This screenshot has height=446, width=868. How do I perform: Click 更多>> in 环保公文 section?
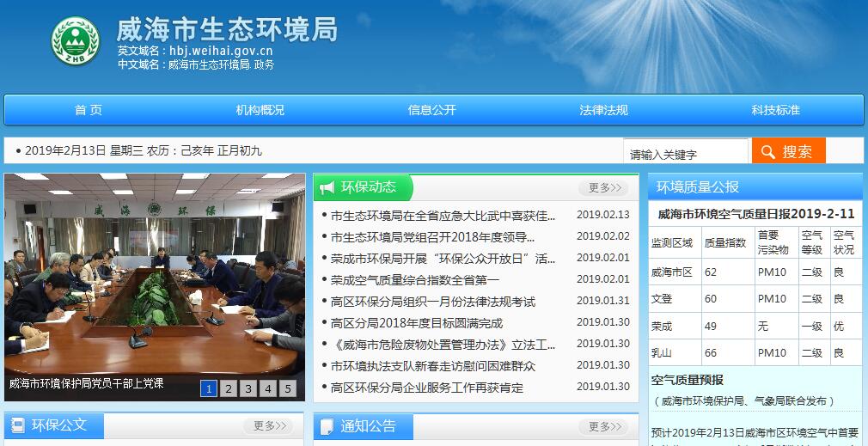click(269, 425)
